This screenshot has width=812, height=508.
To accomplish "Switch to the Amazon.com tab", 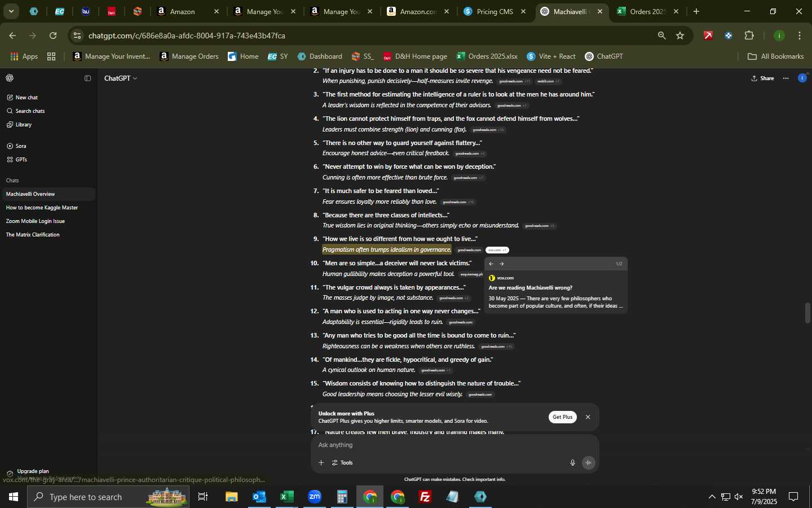I will click(418, 11).
